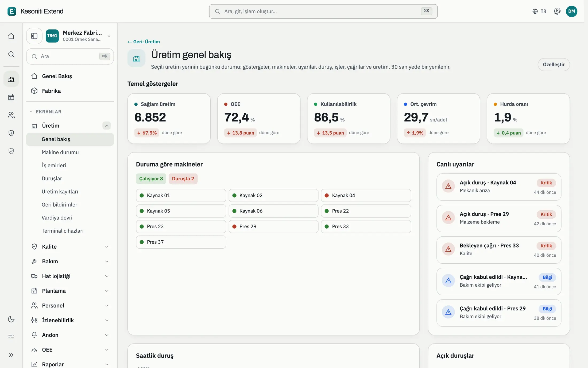Select the Kaynak 04 machine tile

point(366,196)
